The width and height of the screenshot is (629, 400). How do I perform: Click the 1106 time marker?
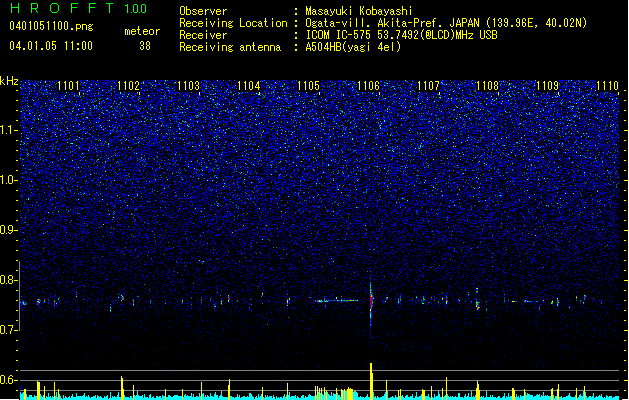[368, 86]
